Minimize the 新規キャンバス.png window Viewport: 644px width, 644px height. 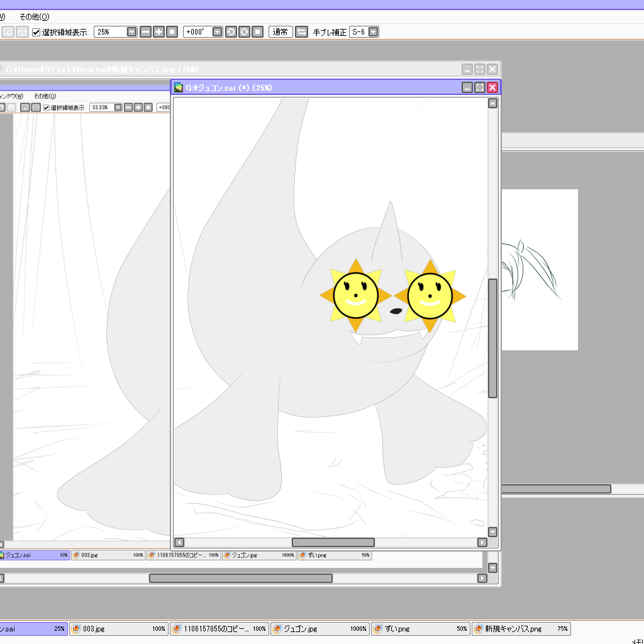click(467, 69)
